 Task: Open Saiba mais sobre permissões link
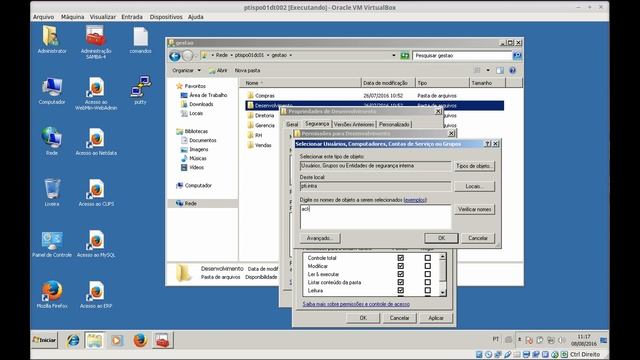tap(356, 304)
